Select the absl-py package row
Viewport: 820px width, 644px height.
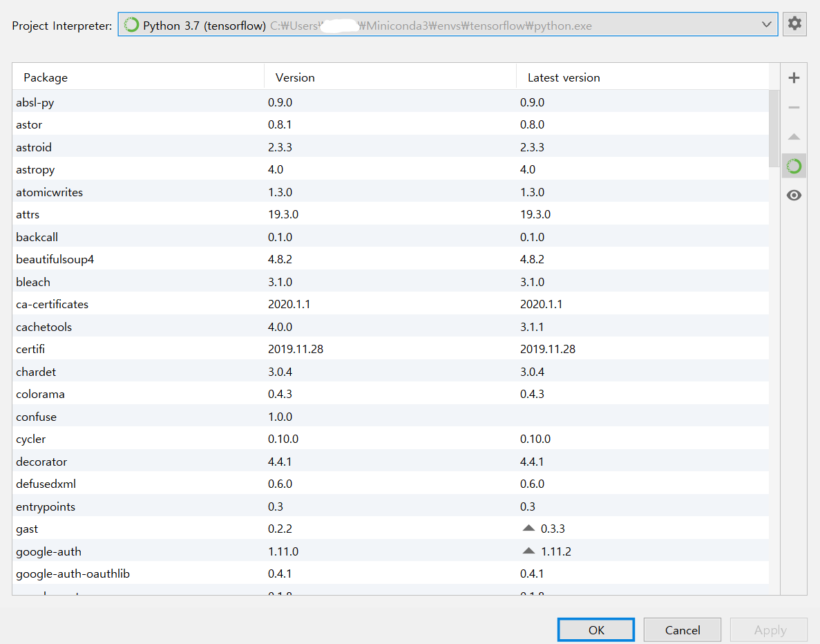[390, 102]
